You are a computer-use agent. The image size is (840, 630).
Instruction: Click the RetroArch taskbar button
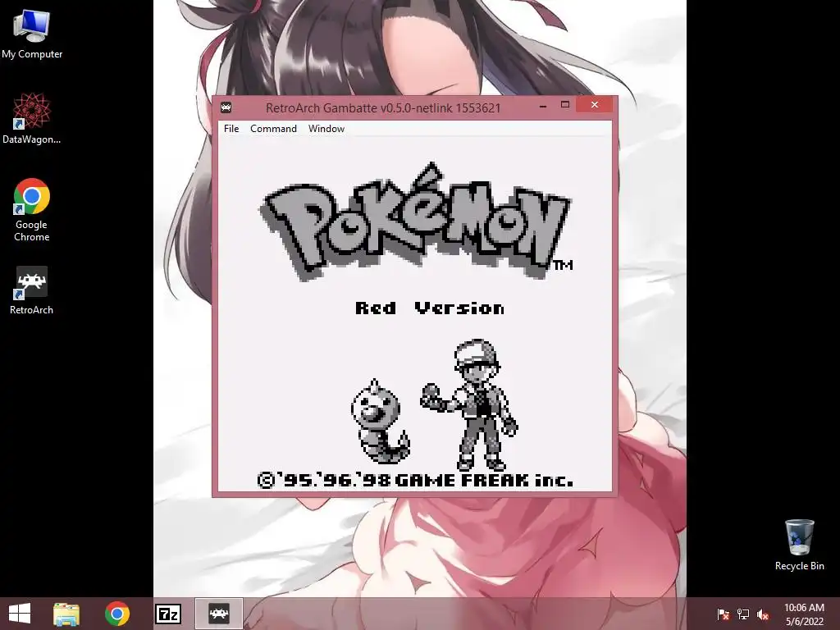(218, 614)
